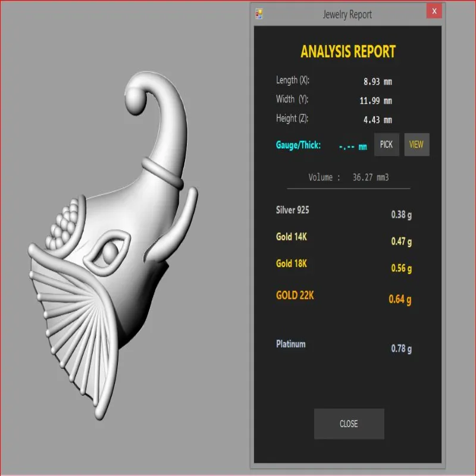Click the ANALYSIS REPORT heading

(348, 51)
